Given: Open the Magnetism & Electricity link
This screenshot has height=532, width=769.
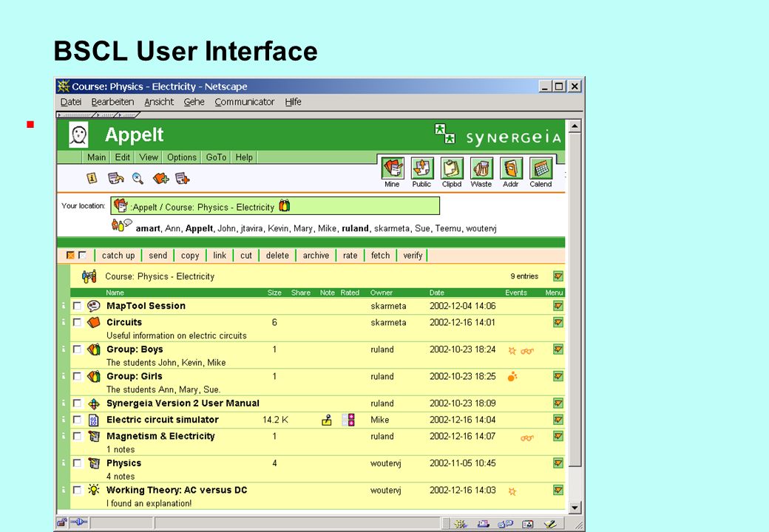Looking at the screenshot, I should 161,436.
